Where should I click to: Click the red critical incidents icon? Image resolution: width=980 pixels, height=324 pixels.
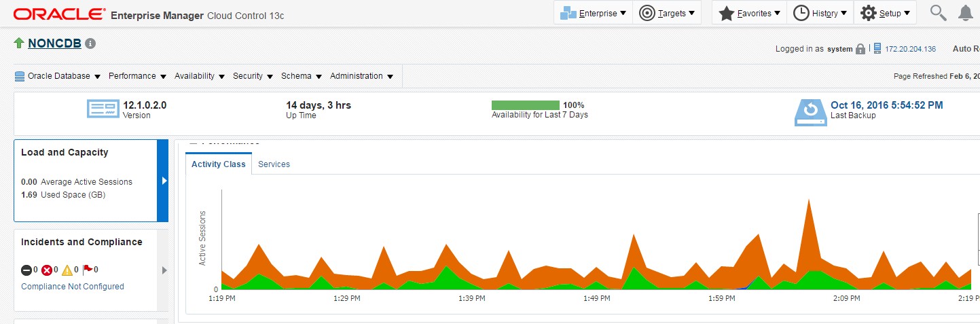(x=47, y=270)
